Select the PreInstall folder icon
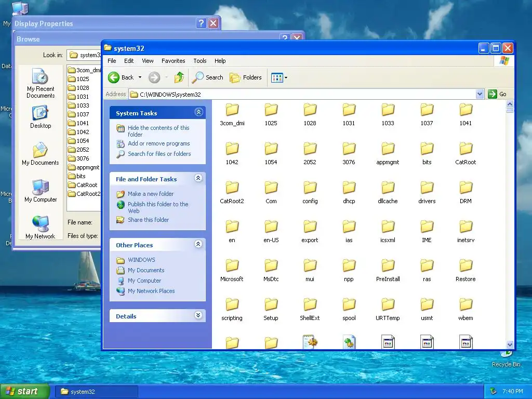The width and height of the screenshot is (532, 399). 388,265
